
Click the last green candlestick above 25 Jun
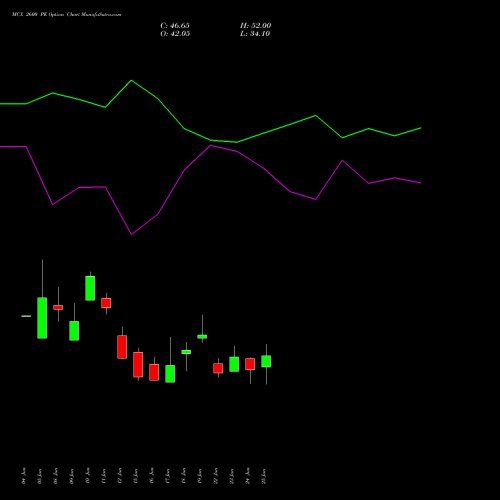pyautogui.click(x=266, y=362)
